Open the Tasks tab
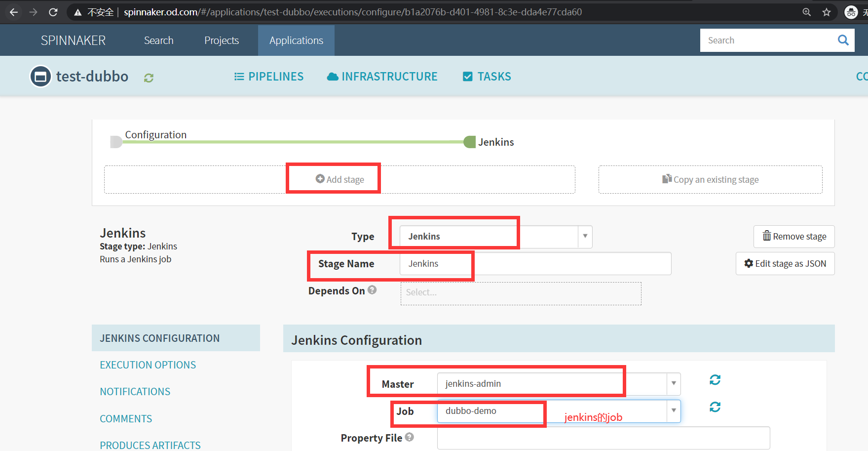Screen dimensions: 868x451 click(487, 77)
